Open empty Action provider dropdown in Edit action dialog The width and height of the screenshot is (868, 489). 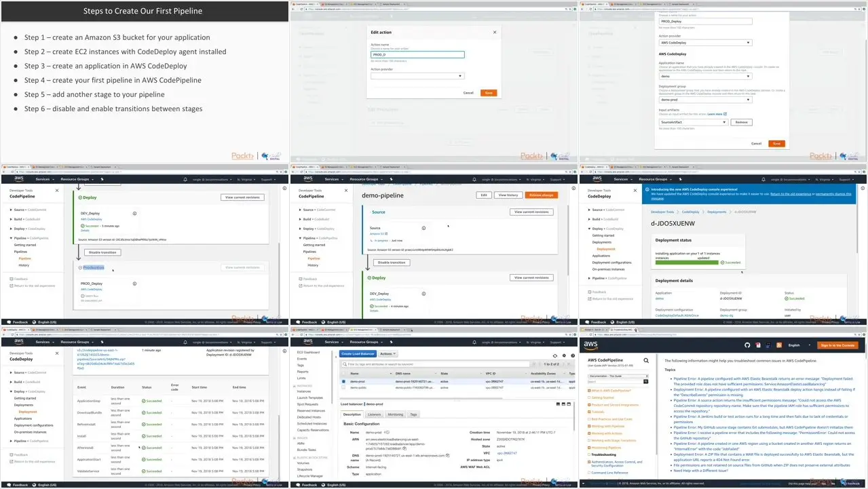(x=417, y=76)
